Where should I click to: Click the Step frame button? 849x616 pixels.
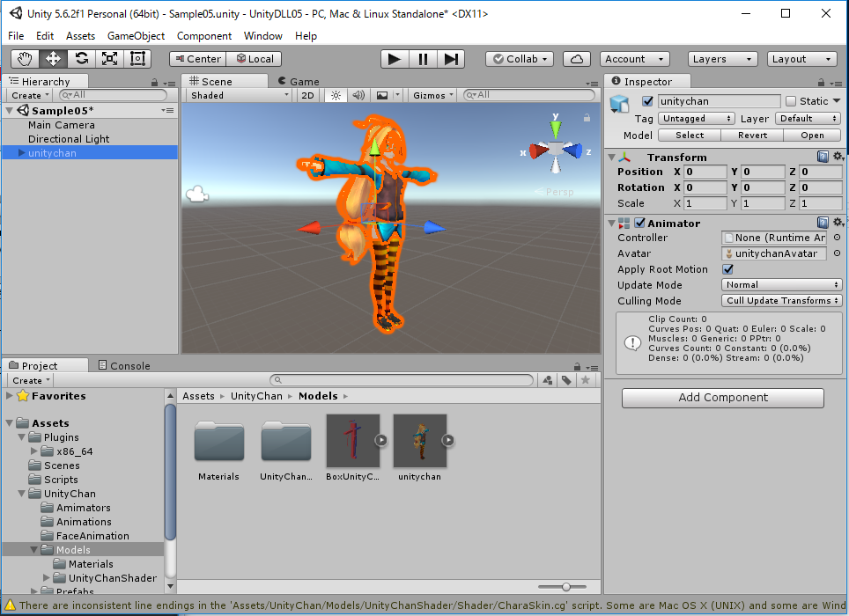click(x=451, y=59)
